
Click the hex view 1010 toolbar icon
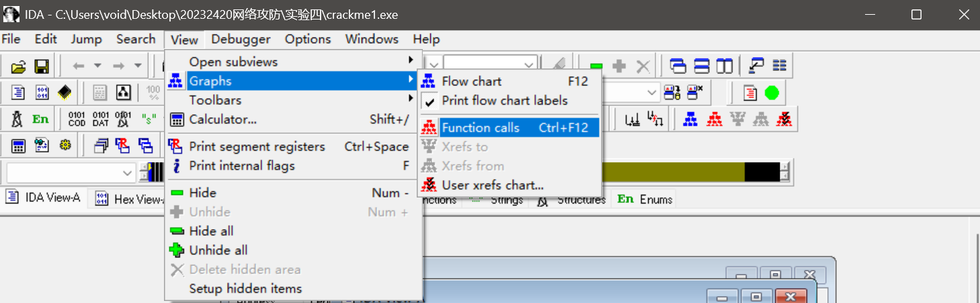click(42, 92)
